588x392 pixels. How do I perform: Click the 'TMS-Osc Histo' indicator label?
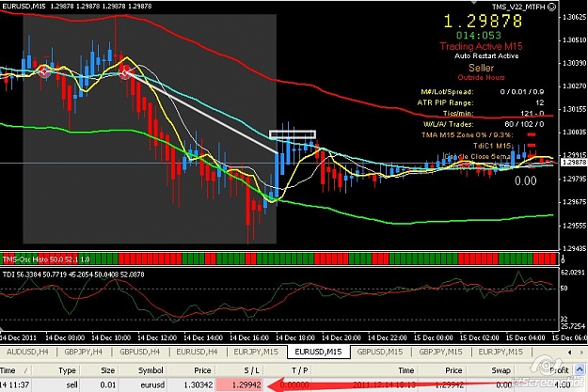(26, 259)
